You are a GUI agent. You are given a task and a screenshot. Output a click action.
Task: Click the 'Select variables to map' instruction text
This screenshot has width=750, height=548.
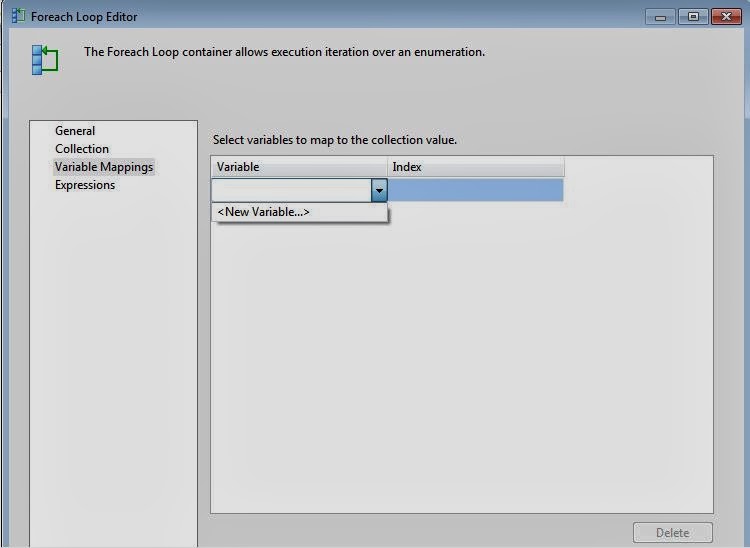(x=335, y=140)
